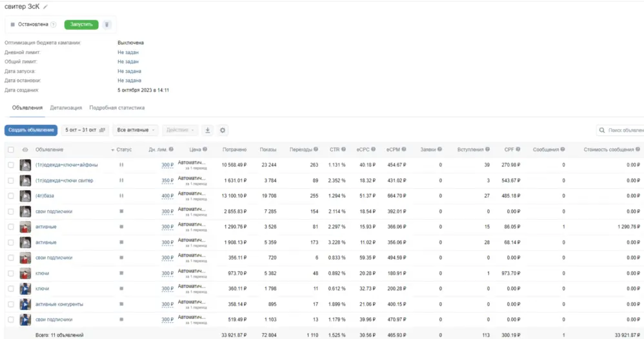
Task: Click the help icon next to Остановлена
Action: point(54,25)
